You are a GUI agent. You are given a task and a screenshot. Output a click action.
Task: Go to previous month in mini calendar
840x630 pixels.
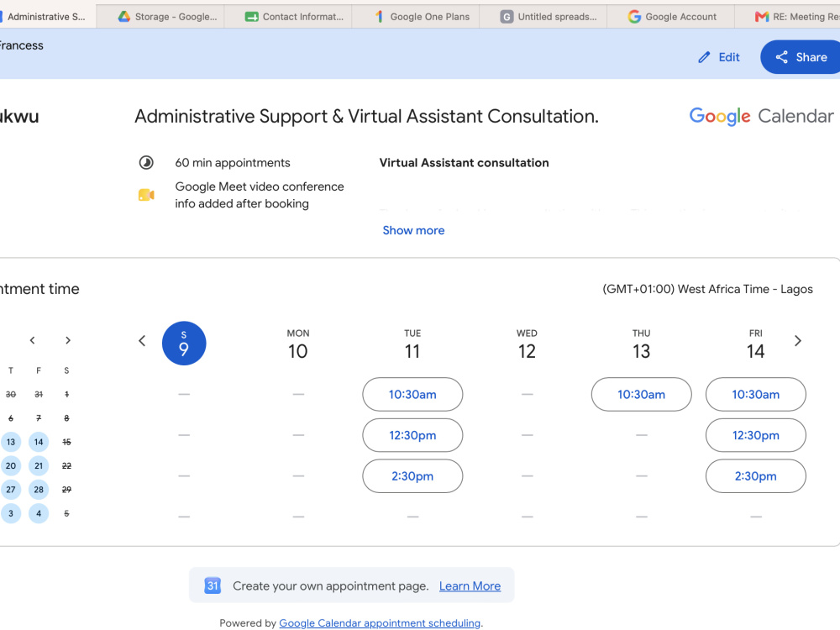[x=32, y=340]
